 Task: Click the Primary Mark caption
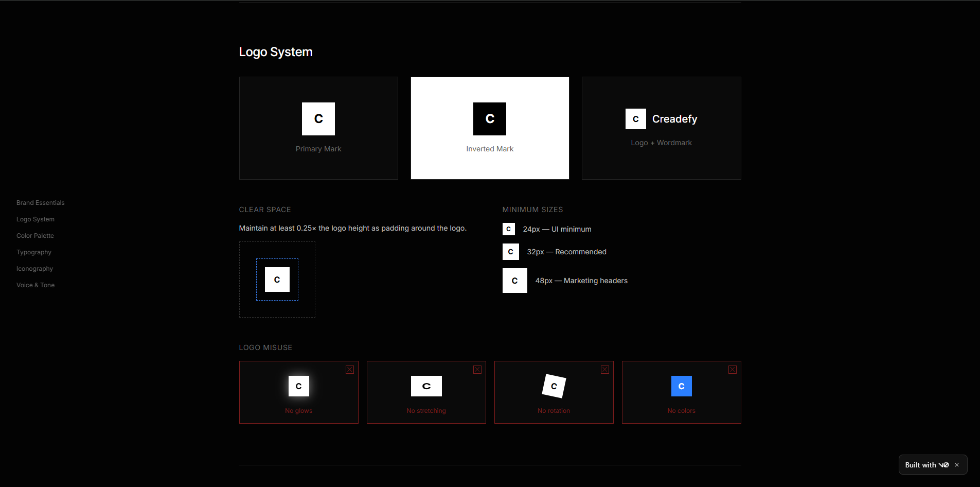(318, 149)
